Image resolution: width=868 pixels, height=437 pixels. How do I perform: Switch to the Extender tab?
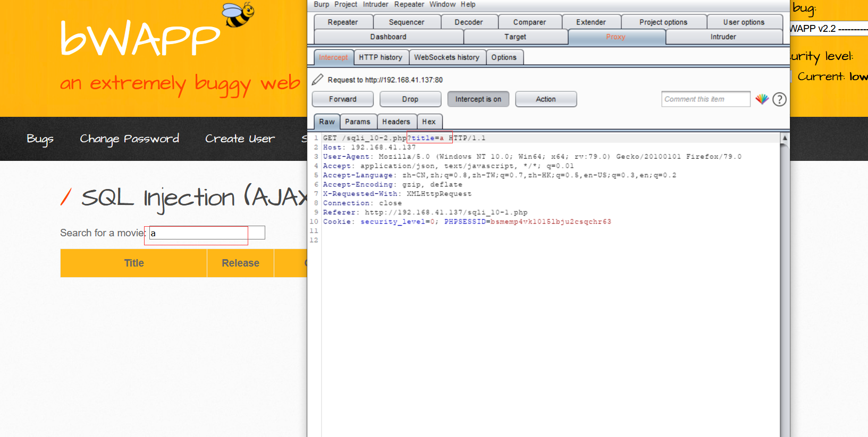coord(591,22)
